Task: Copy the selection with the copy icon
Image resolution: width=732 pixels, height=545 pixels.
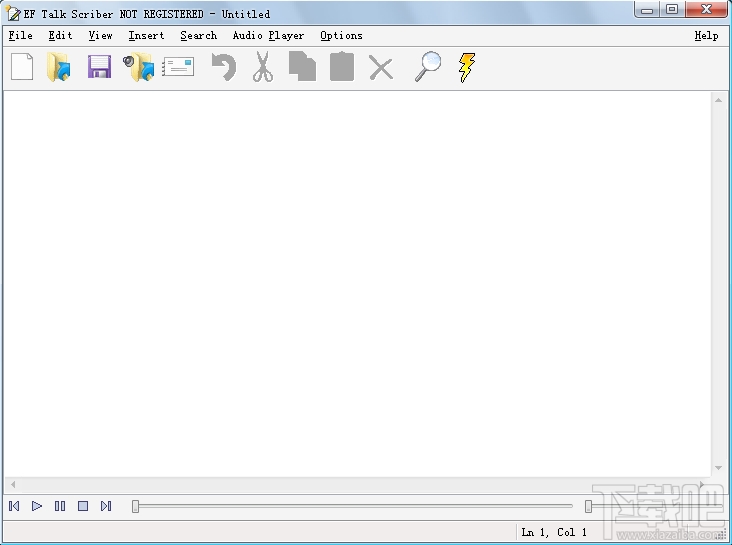Action: click(x=302, y=67)
